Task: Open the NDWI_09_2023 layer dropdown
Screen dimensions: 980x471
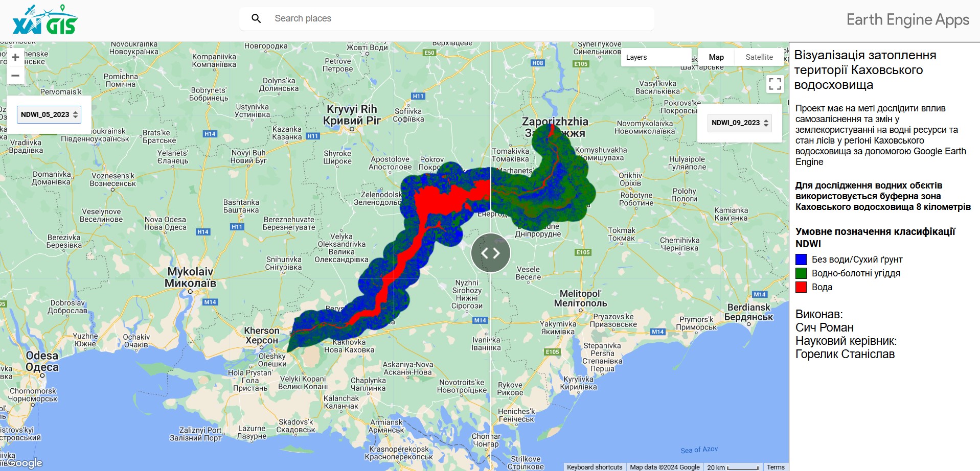Action: coord(739,123)
